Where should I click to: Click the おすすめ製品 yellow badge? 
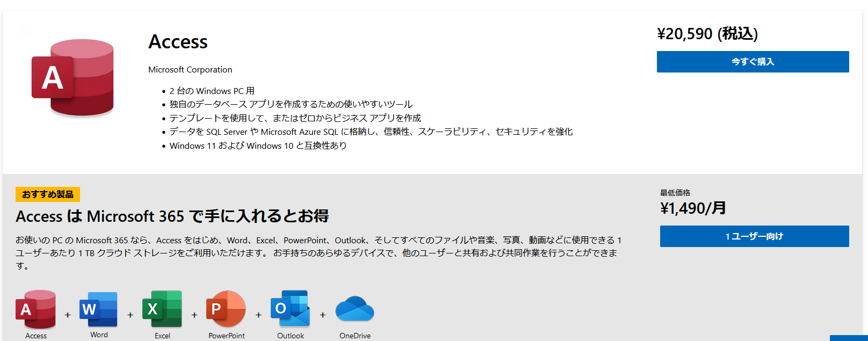click(48, 194)
